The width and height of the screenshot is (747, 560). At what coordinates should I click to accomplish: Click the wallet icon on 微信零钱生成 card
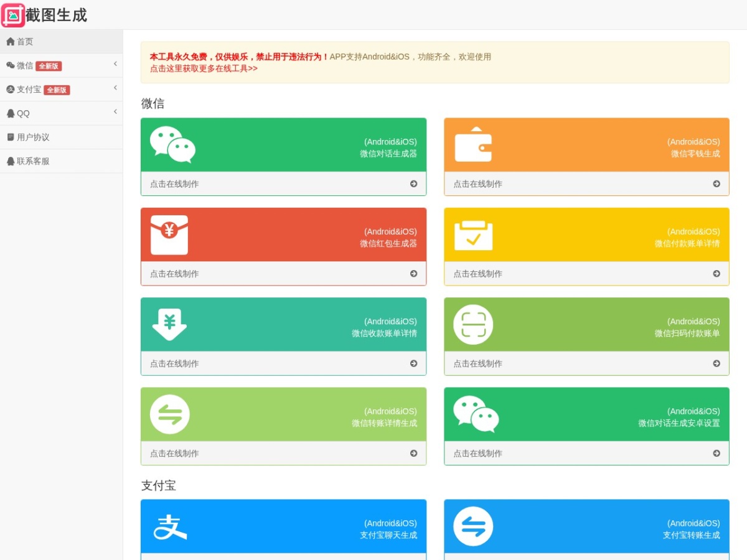coord(473,144)
